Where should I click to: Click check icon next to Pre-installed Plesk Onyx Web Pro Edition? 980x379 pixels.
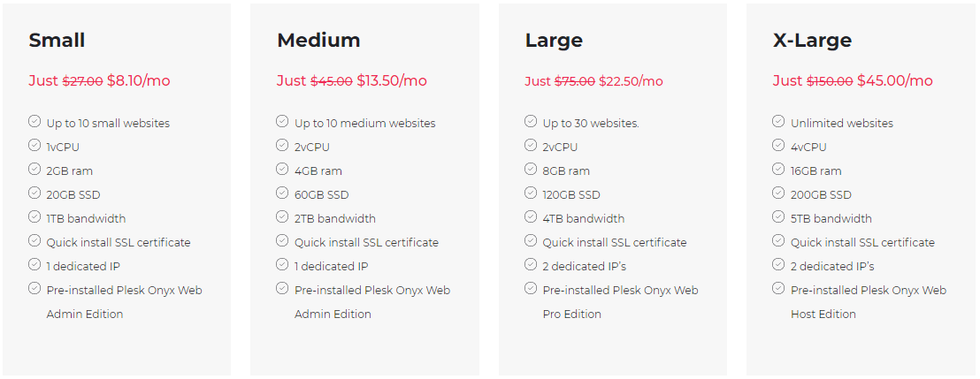(531, 288)
